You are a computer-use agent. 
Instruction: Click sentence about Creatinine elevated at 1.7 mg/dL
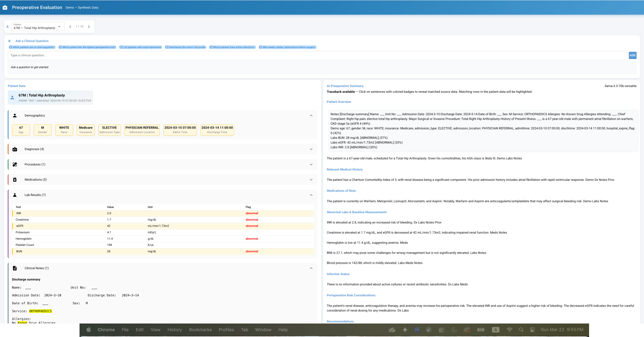click(x=408, y=233)
